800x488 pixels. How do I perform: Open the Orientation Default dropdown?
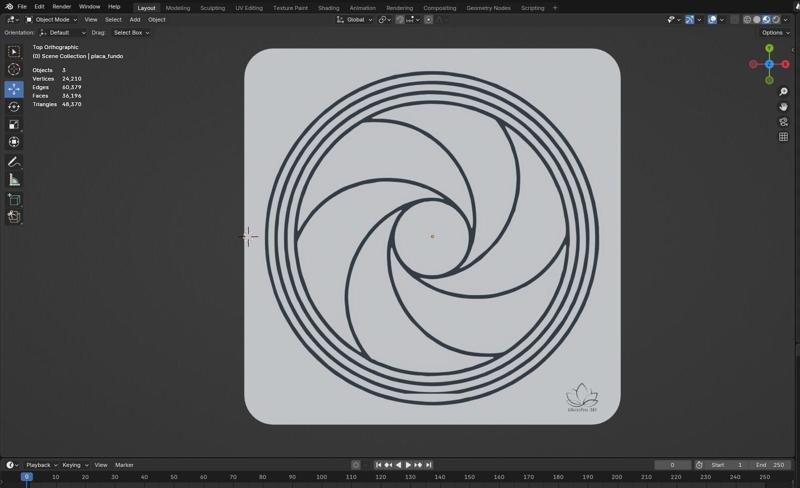pos(62,33)
